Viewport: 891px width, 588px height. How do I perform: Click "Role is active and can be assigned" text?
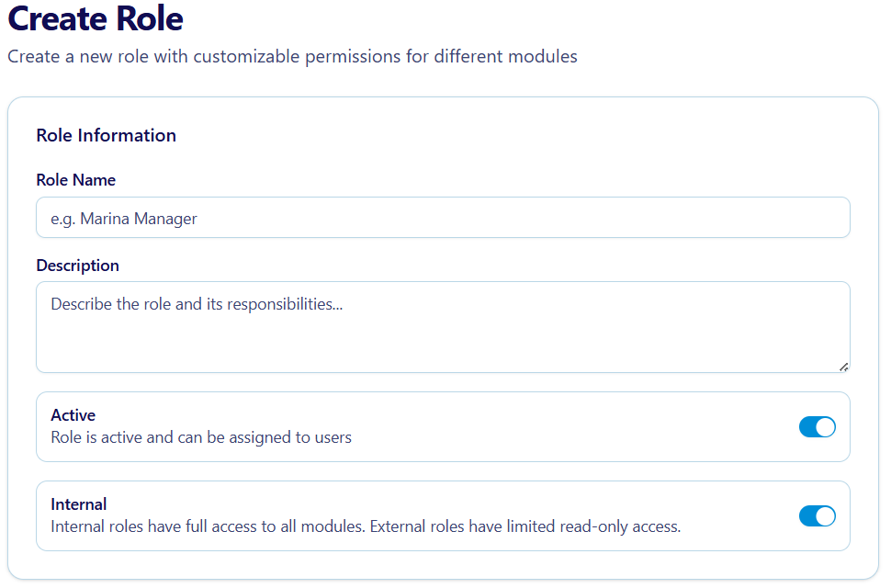pos(201,437)
